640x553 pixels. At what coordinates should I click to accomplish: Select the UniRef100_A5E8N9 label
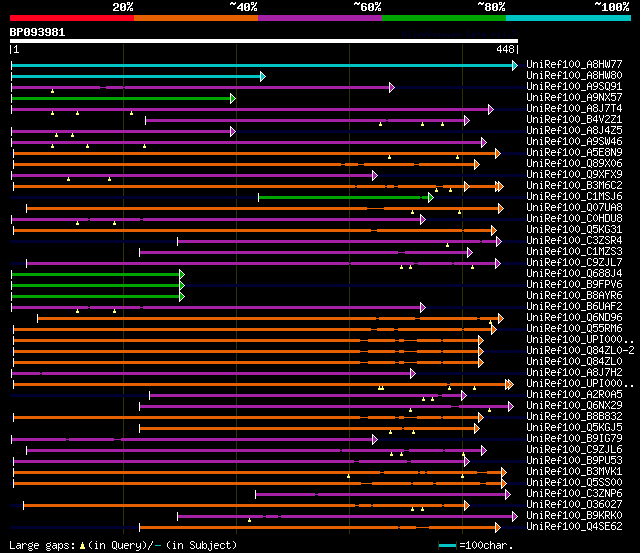tap(574, 153)
